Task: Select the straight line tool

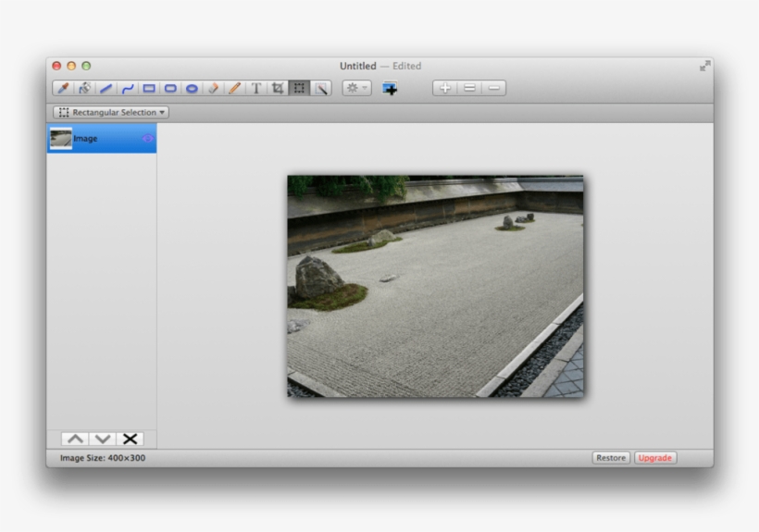Action: pos(106,89)
